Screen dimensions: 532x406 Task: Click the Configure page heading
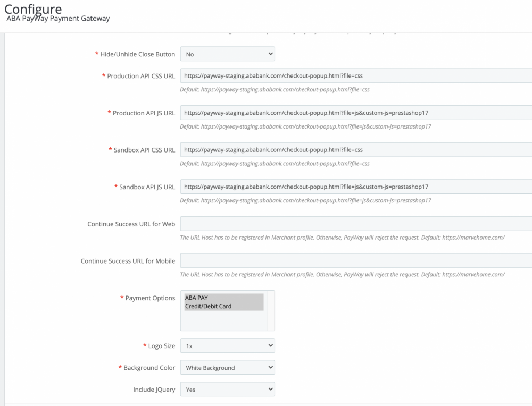tap(34, 9)
